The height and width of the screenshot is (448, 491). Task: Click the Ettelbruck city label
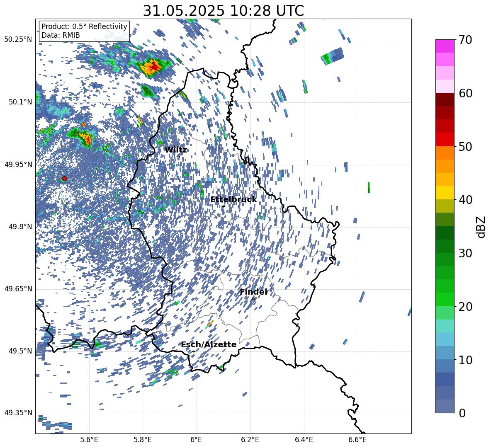coord(233,200)
